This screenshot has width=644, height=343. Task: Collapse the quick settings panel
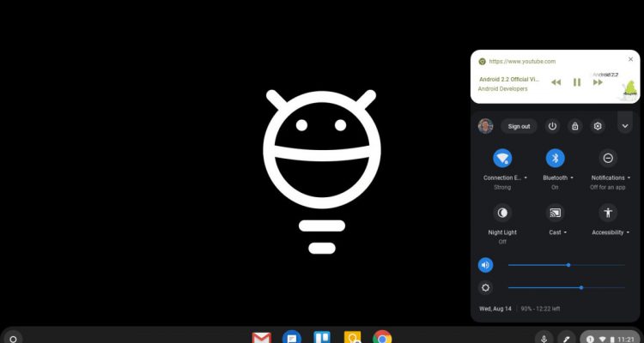coord(625,126)
